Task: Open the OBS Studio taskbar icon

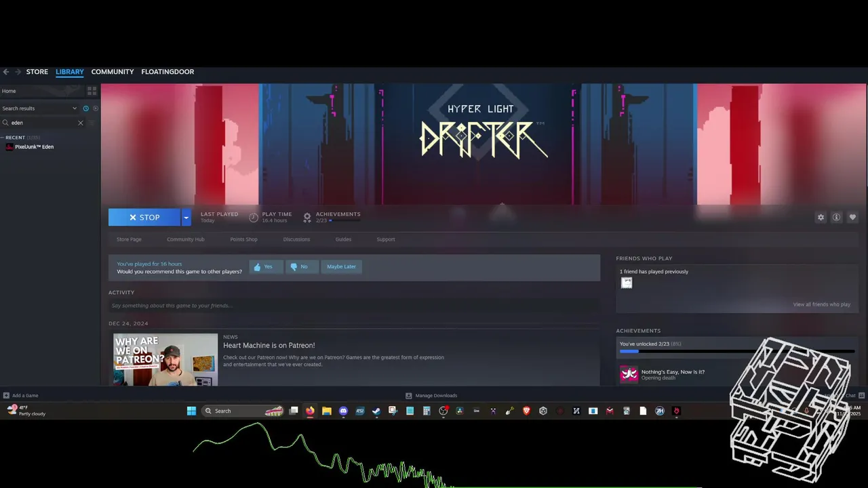Action: [443, 411]
